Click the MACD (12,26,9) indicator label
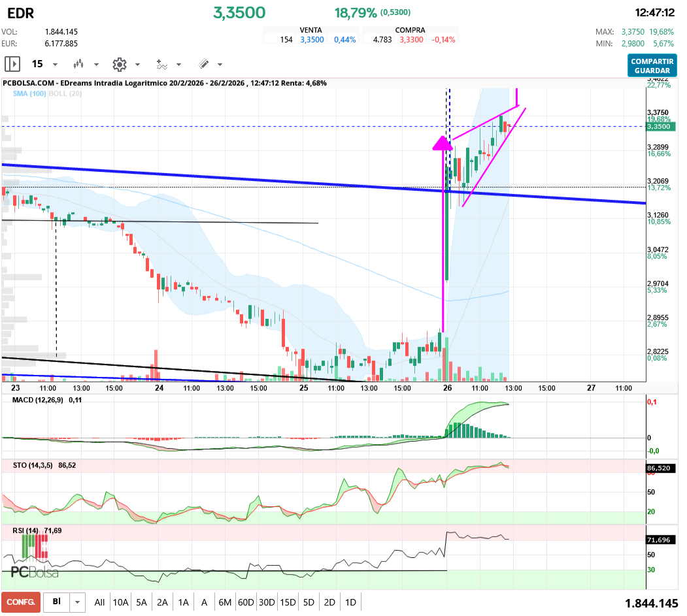The image size is (687, 616). (38, 400)
